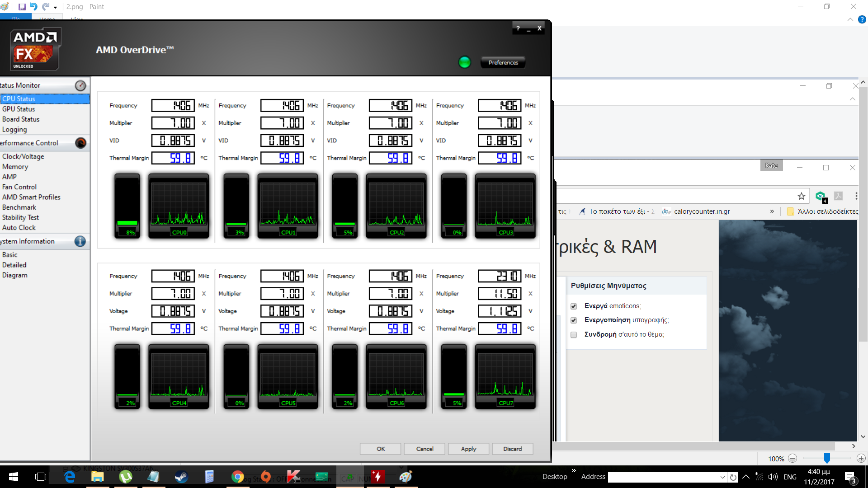Click the System Information info icon
The height and width of the screenshot is (488, 868).
coord(80,241)
